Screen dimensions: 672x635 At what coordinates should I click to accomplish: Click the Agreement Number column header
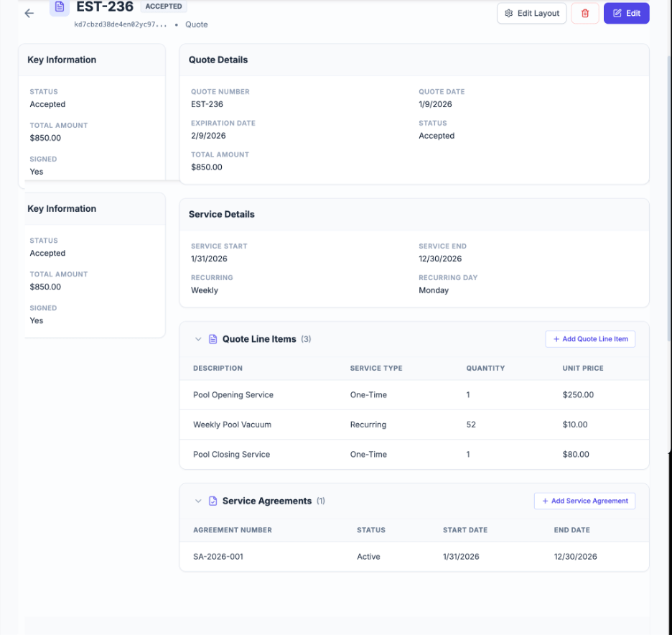coord(232,530)
